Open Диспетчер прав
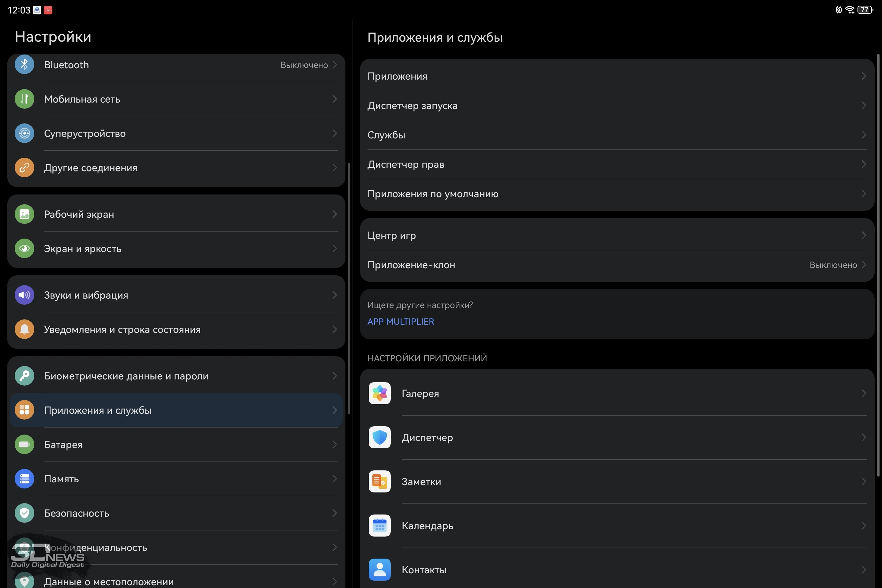Viewport: 882px width, 588px height. coord(617,164)
